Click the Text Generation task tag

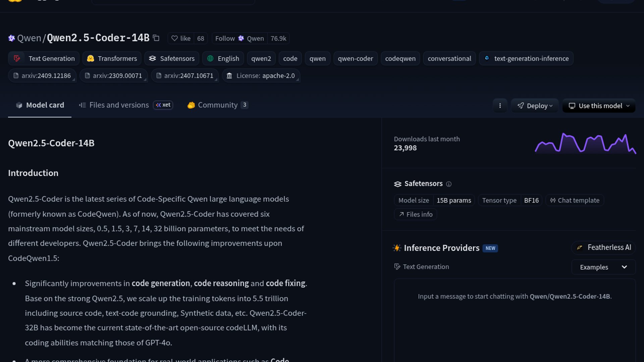coord(44,58)
